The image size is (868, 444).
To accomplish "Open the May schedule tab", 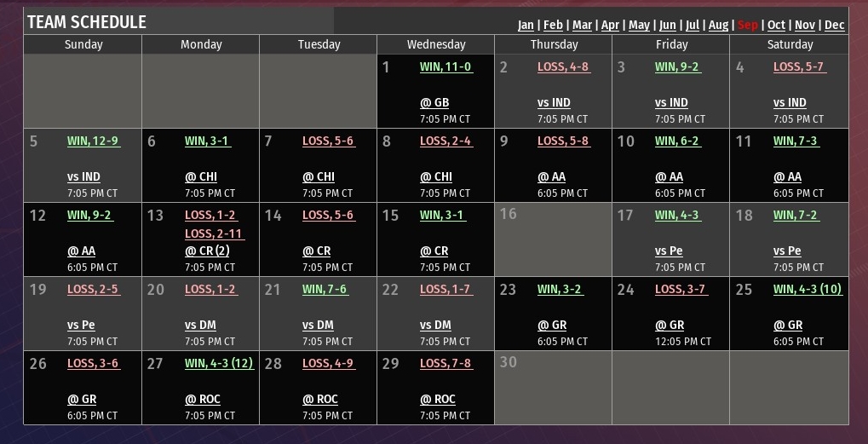I will coord(639,25).
